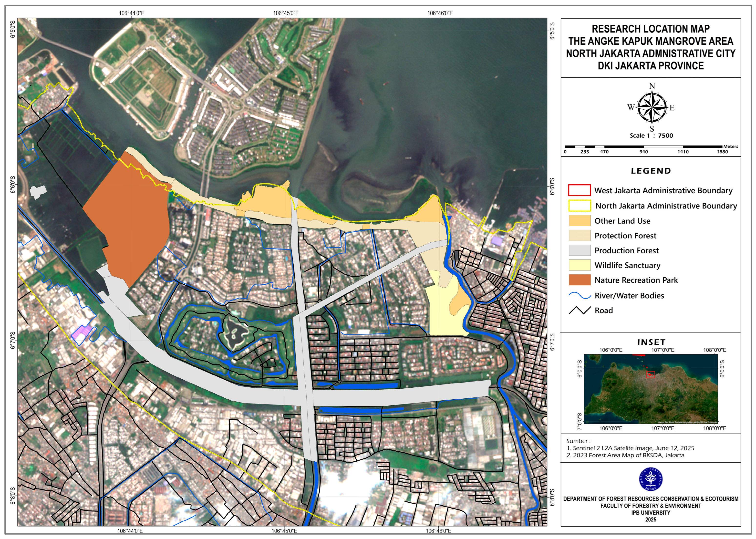Click the 'Scale 1 : 7500' text
The image size is (756, 539).
coord(651,135)
